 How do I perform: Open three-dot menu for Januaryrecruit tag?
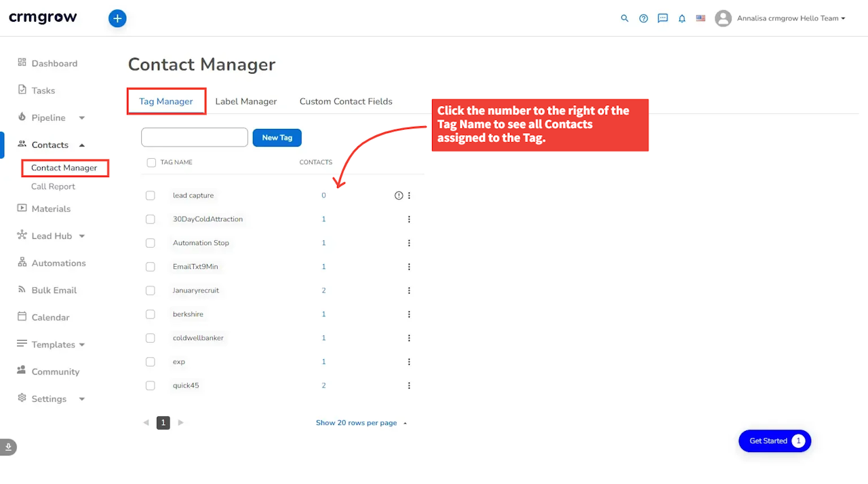click(x=409, y=291)
